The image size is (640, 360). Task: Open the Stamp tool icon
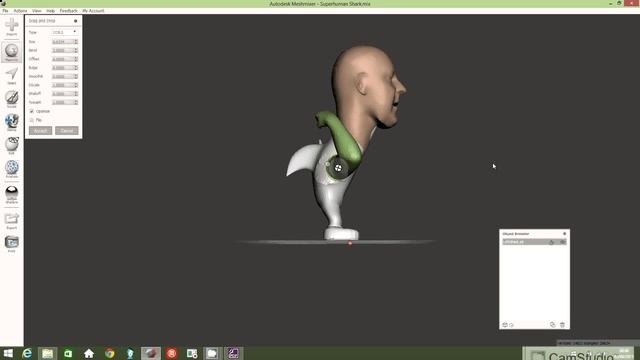[x=11, y=122]
